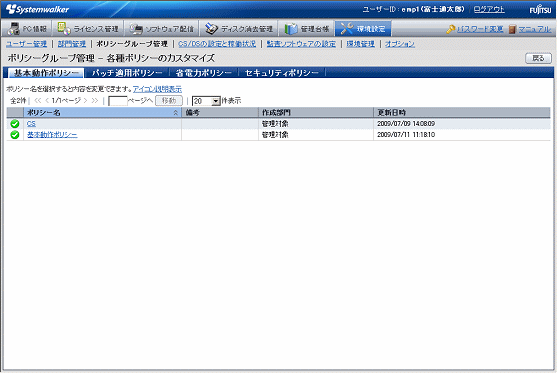Click the wrench environment settings icon

point(347,28)
